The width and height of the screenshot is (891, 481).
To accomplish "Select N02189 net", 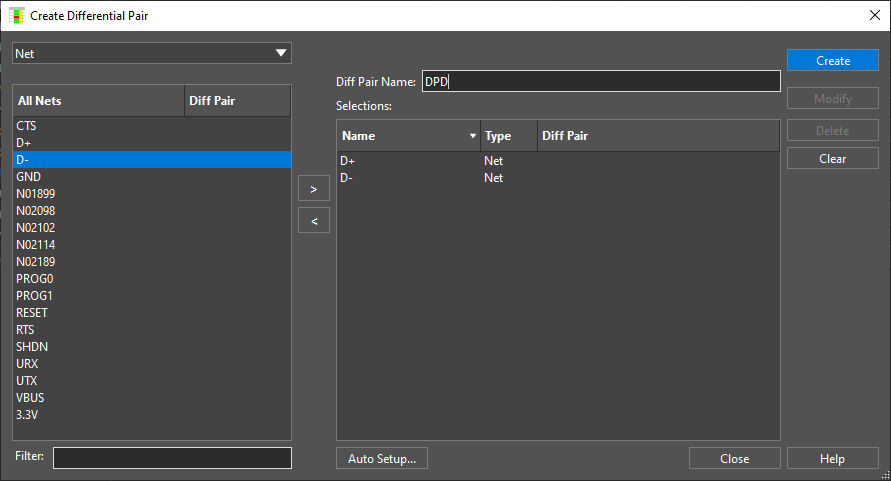I will coord(152,262).
